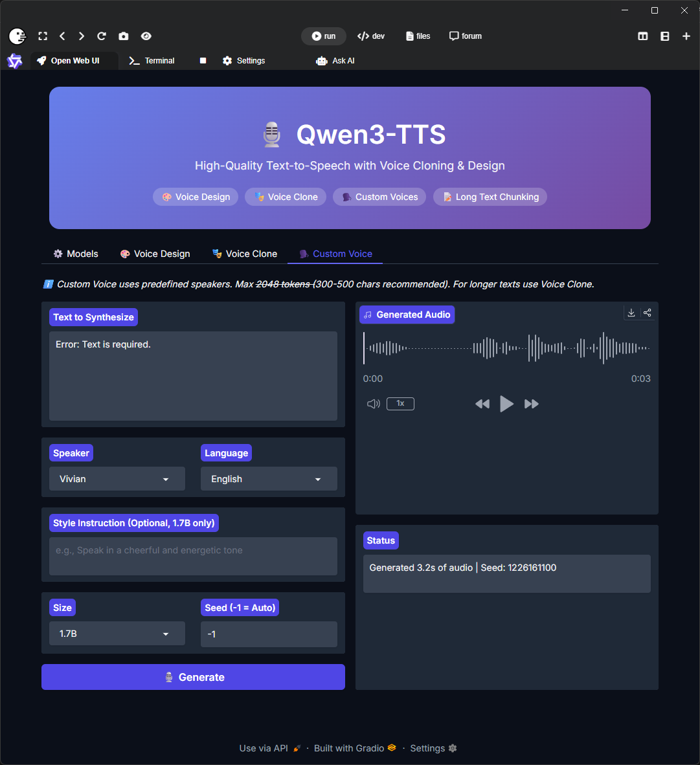Click the star app logo icon
Image resolution: width=700 pixels, height=765 pixels.
(x=15, y=61)
